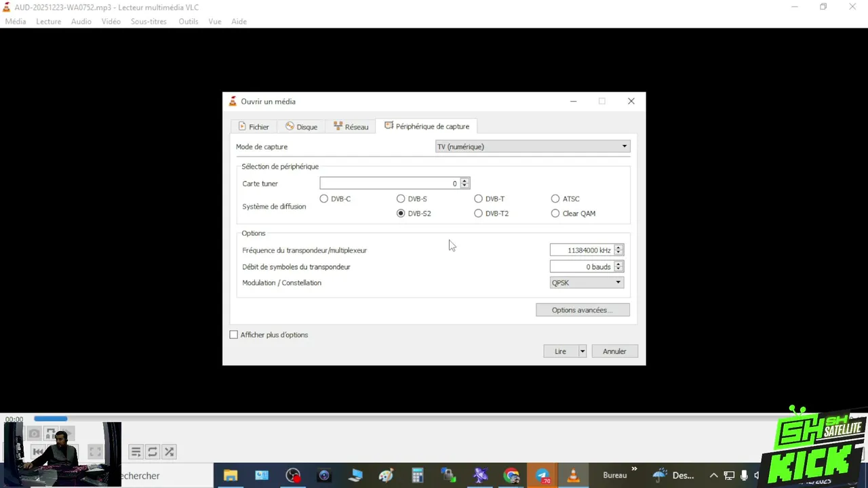Click the Options avancées... button
This screenshot has width=868, height=488.
click(x=583, y=310)
